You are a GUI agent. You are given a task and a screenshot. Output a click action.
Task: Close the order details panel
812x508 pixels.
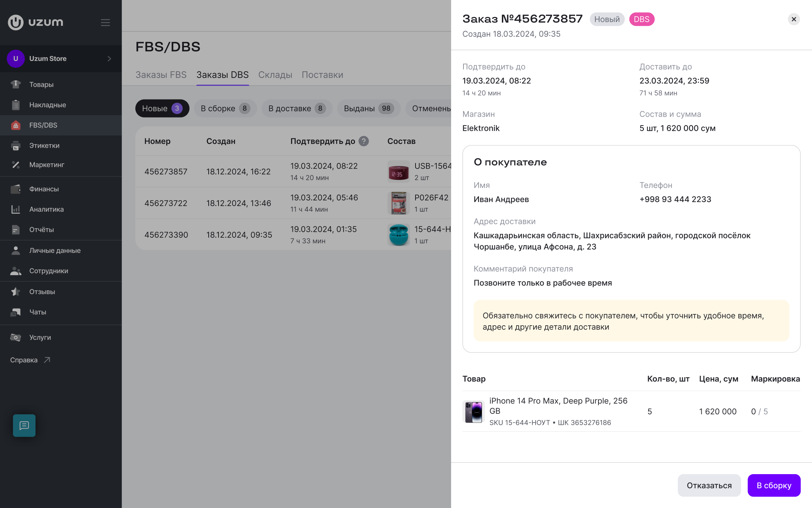click(794, 19)
